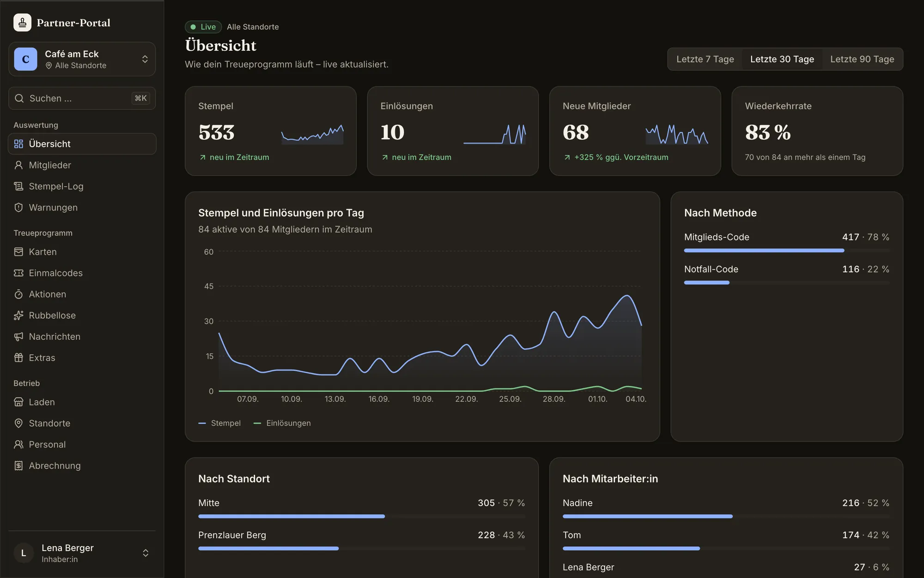924x578 pixels.
Task: Focus the Suchen search field
Action: [x=82, y=98]
